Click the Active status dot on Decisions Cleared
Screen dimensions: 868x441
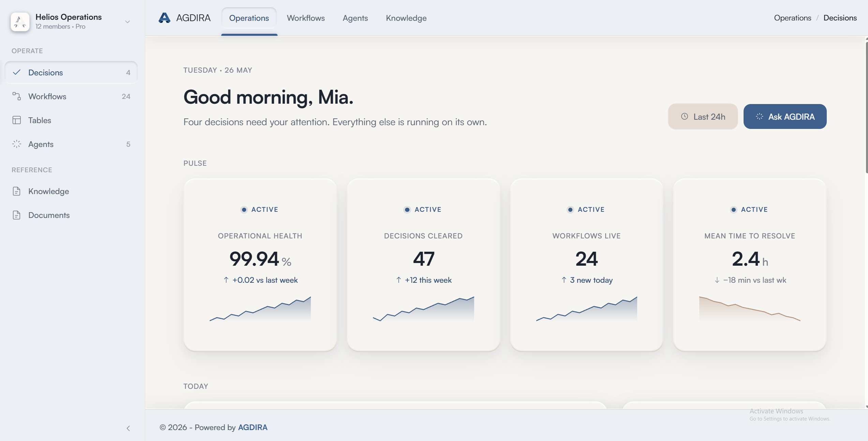(407, 210)
